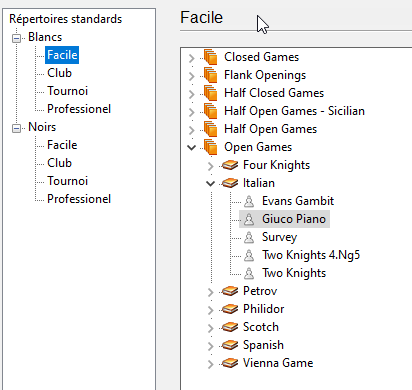Select Tournoi under Noirs
Image resolution: width=412 pixels, height=390 pixels.
(x=67, y=181)
